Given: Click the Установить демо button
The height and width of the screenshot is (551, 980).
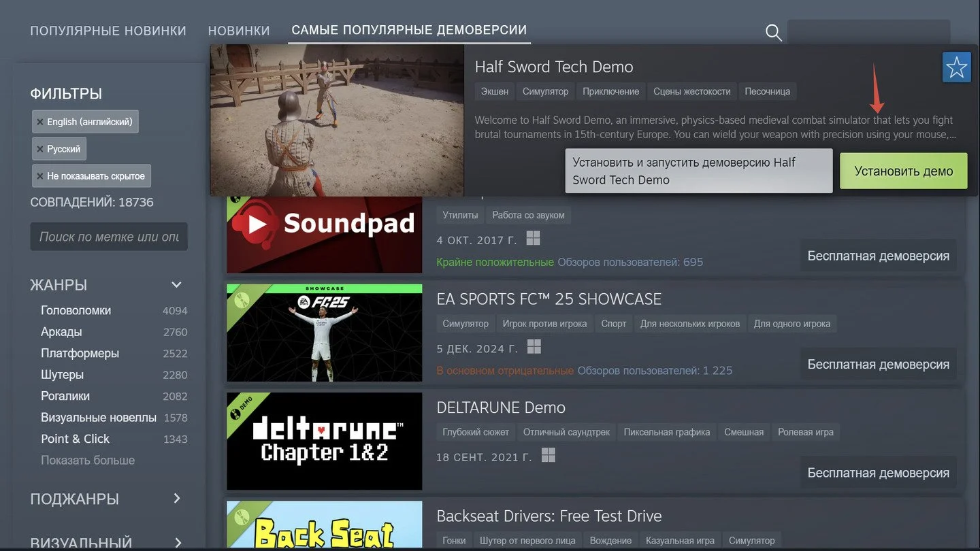Looking at the screenshot, I should tap(904, 171).
